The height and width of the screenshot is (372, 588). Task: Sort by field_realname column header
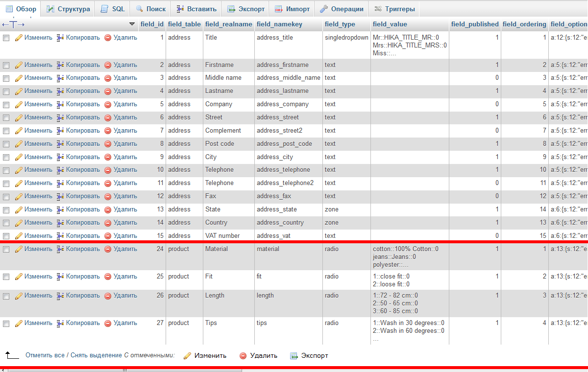pyautogui.click(x=229, y=24)
